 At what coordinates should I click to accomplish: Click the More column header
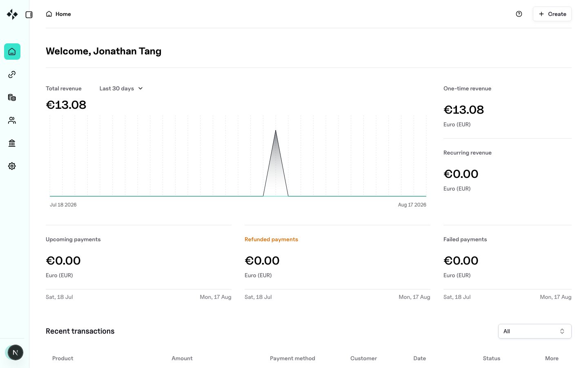552,359
